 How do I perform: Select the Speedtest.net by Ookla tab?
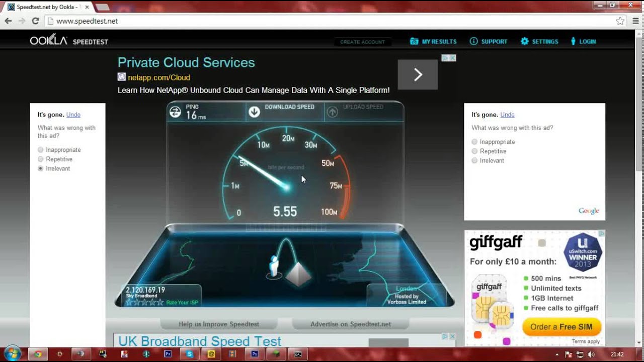click(x=48, y=7)
